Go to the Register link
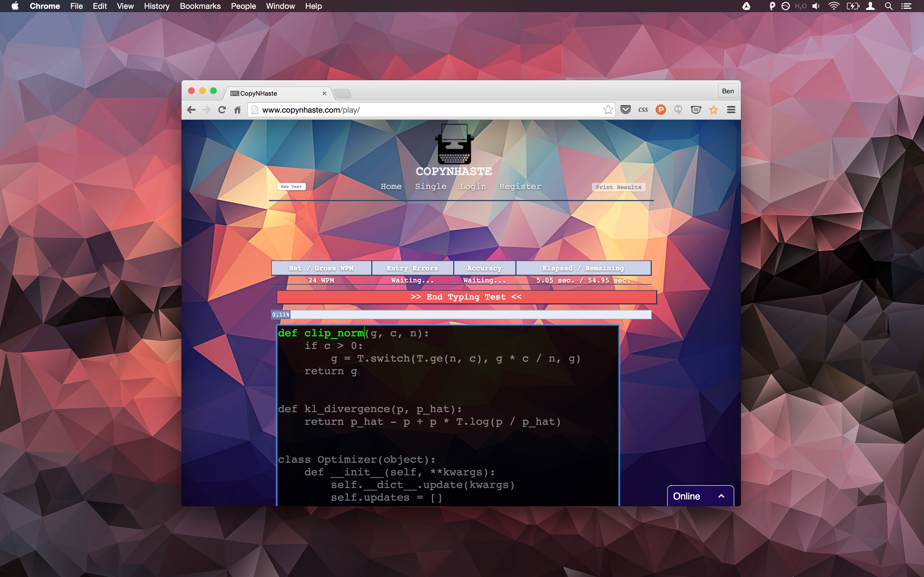924x577 pixels. pyautogui.click(x=520, y=187)
